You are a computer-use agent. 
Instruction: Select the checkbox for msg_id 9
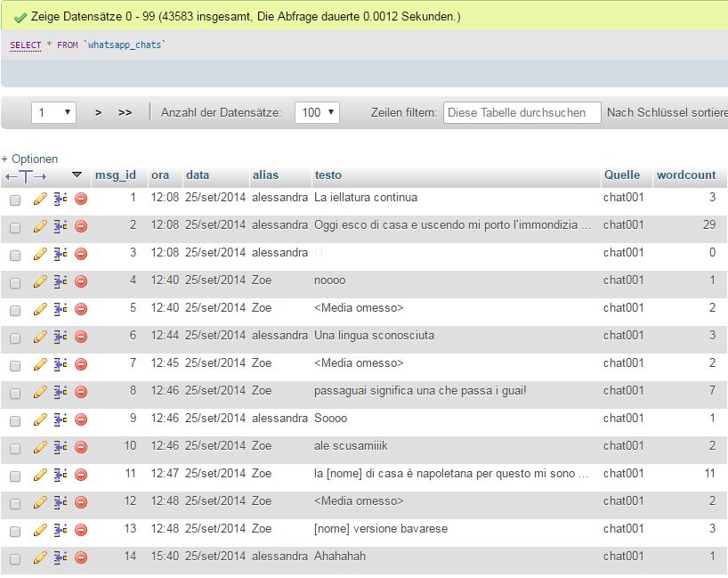[x=15, y=419]
